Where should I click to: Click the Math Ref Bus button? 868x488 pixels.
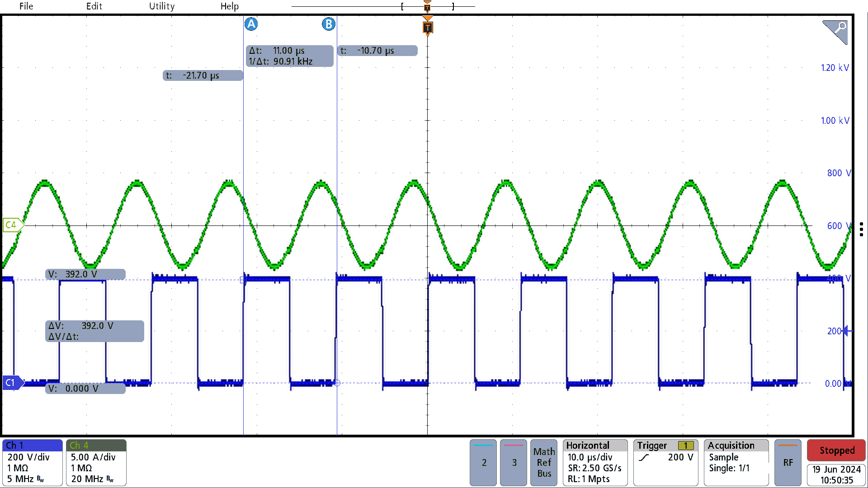tap(544, 462)
